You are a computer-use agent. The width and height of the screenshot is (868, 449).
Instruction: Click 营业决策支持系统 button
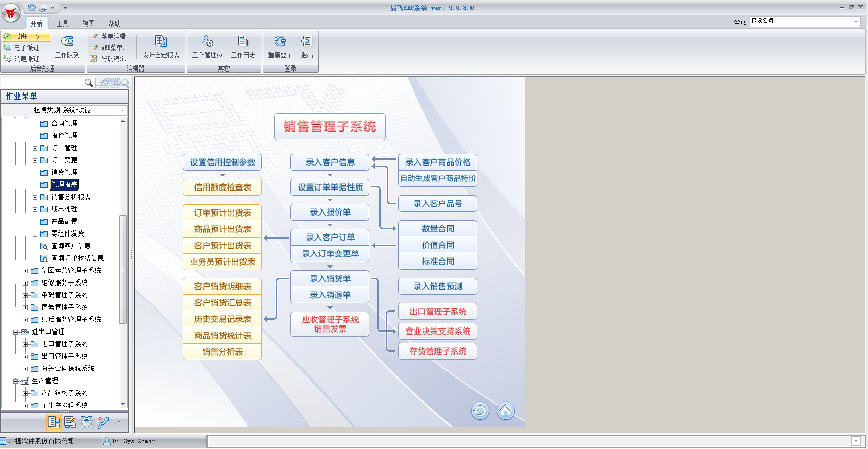(438, 331)
